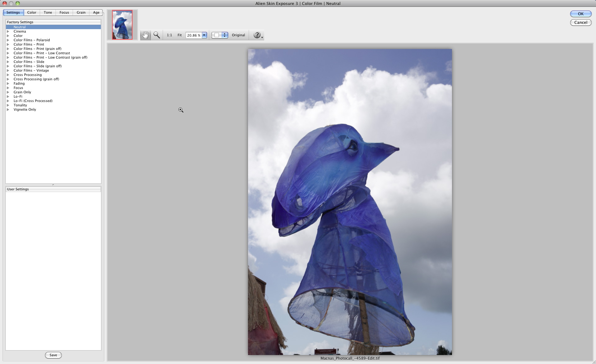Select the Focus preset row in list
Screen dimensions: 596x364
click(x=53, y=88)
